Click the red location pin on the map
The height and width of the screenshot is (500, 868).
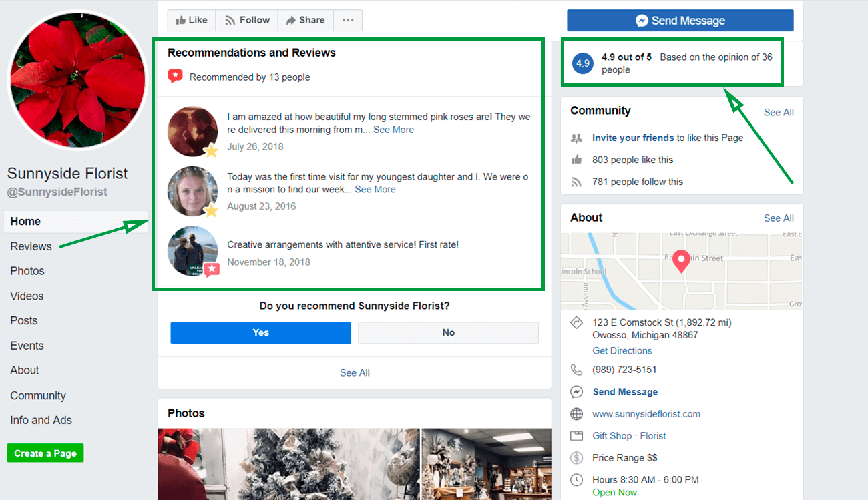[680, 261]
